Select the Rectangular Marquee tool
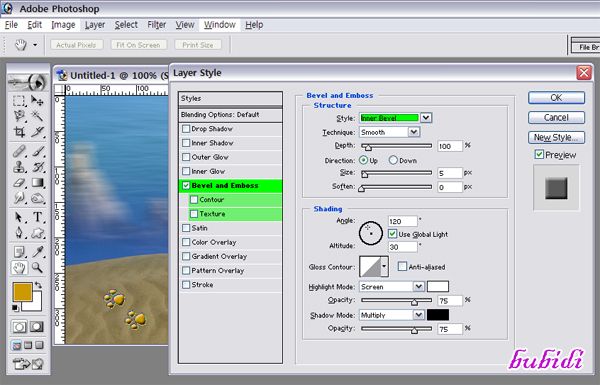This screenshot has height=385, width=600. [19, 101]
